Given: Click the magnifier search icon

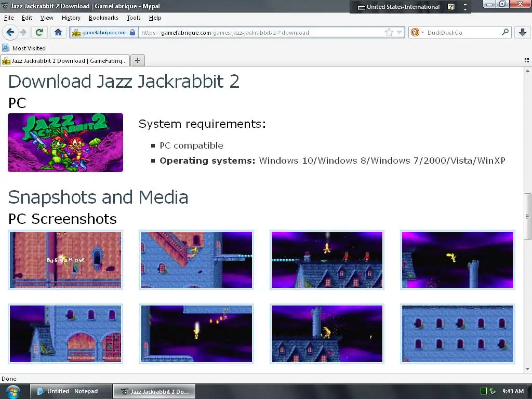Looking at the screenshot, I should 505,32.
